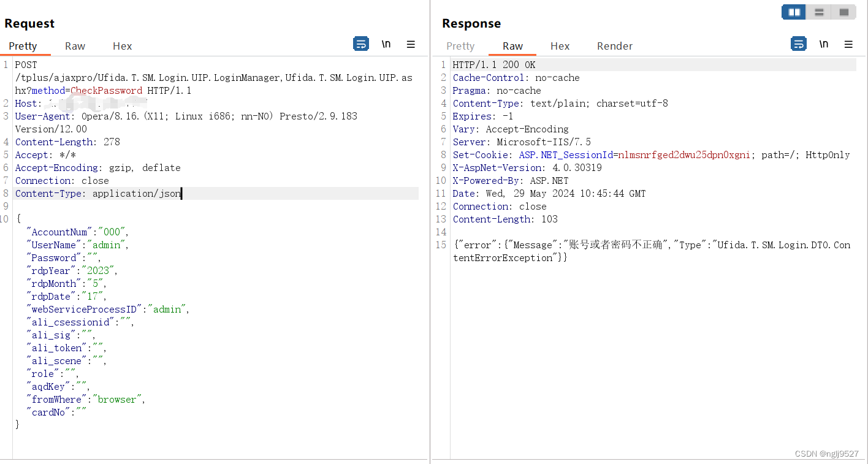Show non-printable characters (\n) in Response panel

coord(824,44)
